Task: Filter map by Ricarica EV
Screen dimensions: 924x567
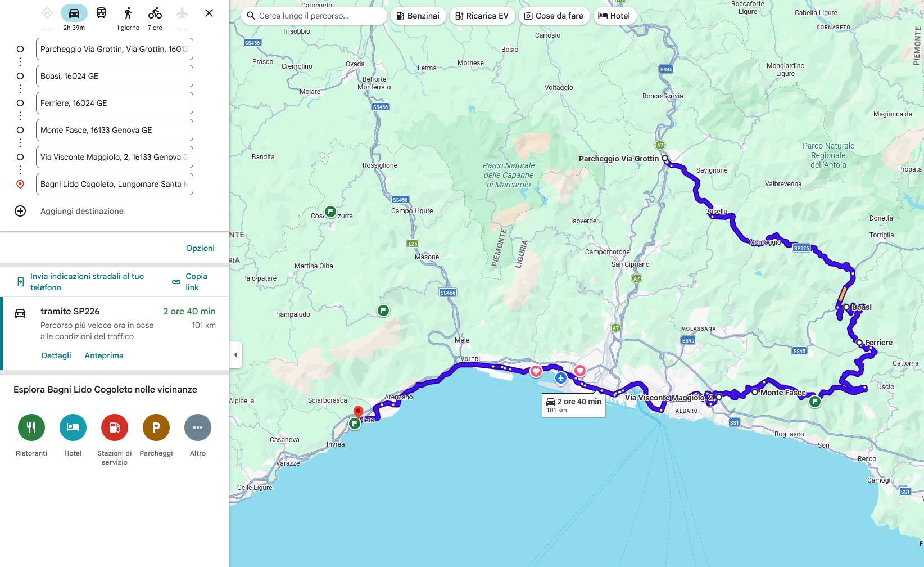Action: click(482, 16)
